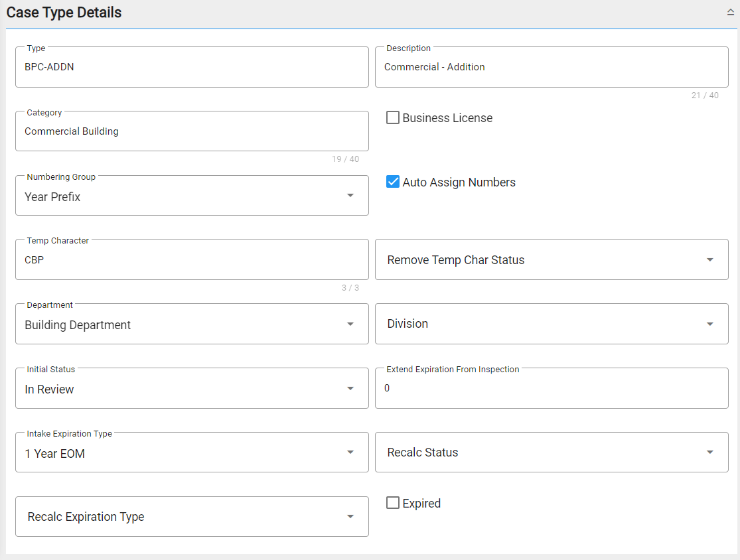740x560 pixels.
Task: Select the Description text field
Action: click(x=552, y=67)
